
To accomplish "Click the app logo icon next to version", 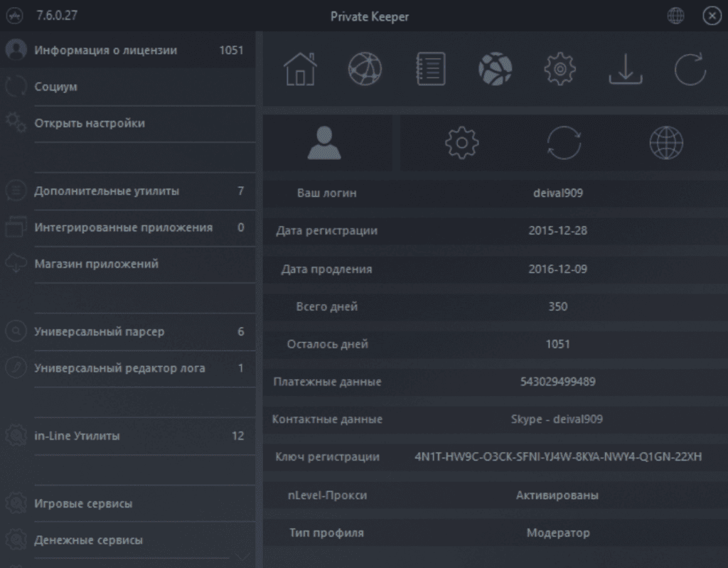I will click(x=15, y=16).
